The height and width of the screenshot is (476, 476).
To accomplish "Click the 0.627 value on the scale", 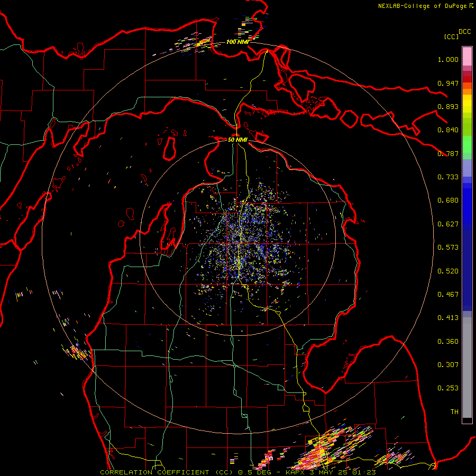I will tap(448, 224).
